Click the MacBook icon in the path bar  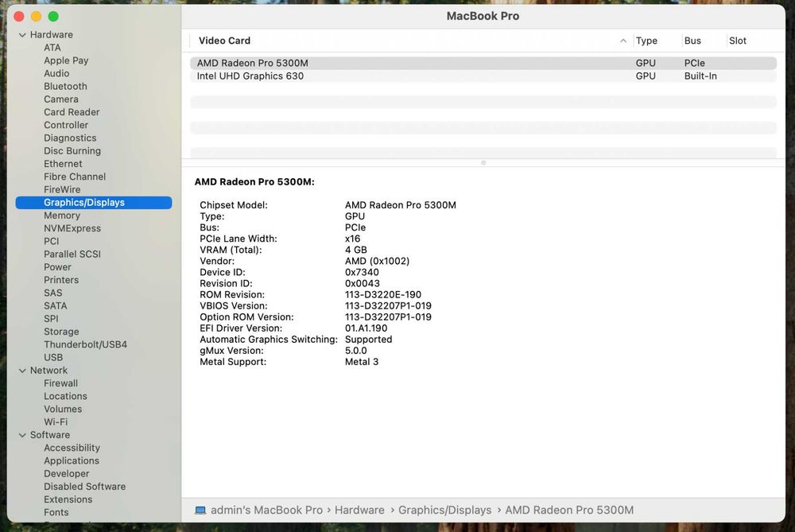(x=200, y=511)
